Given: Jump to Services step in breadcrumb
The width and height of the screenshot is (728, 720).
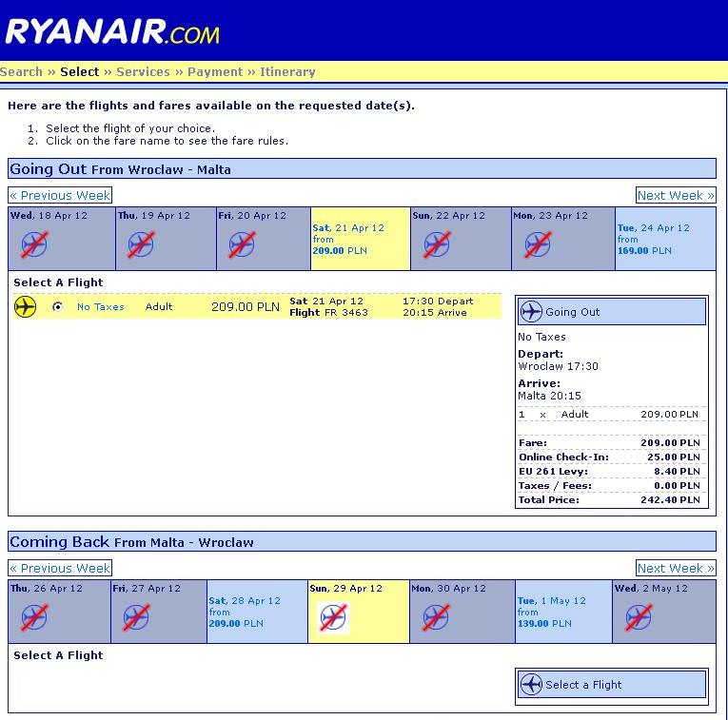Looking at the screenshot, I should tap(143, 72).
